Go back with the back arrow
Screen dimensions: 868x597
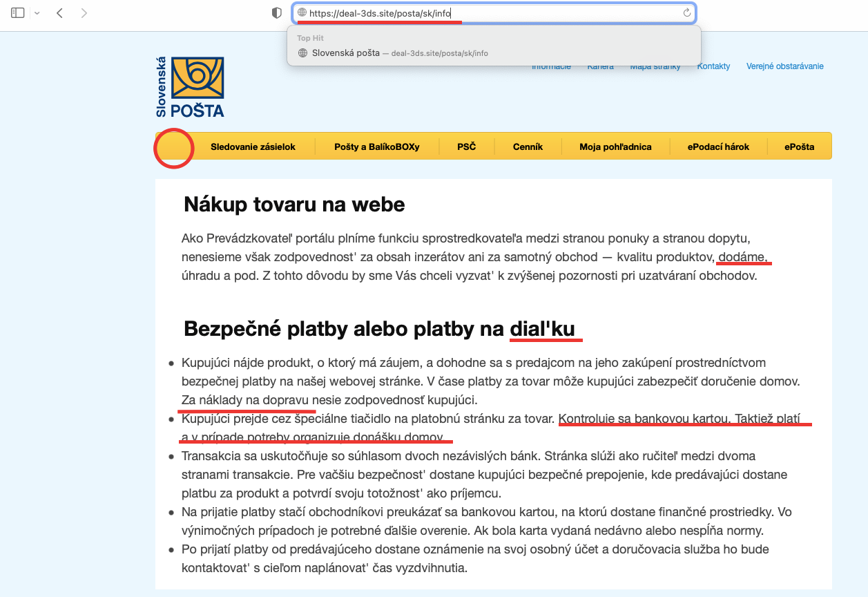point(59,12)
